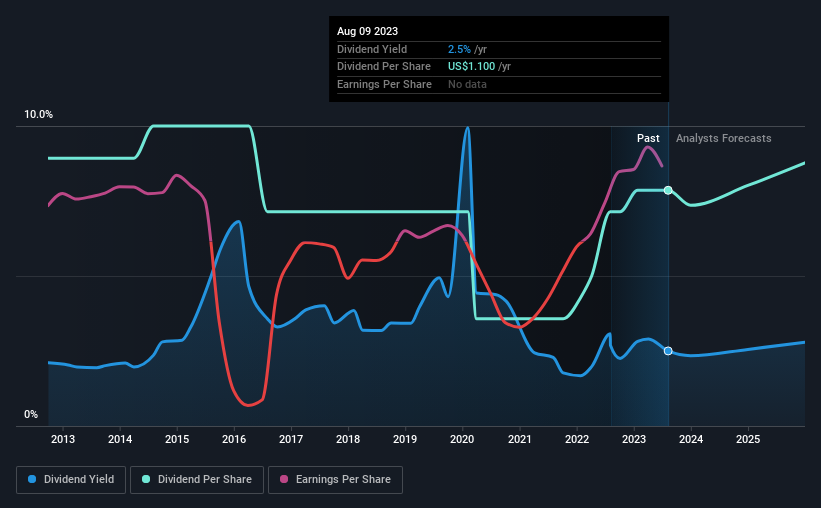Click the 'Past' region label
This screenshot has width=821, height=508.
point(648,138)
